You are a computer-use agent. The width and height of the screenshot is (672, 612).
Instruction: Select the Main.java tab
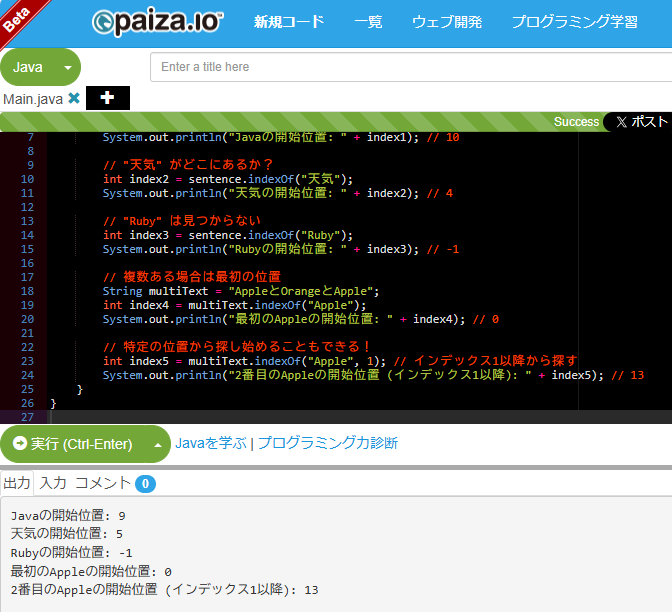(33, 99)
